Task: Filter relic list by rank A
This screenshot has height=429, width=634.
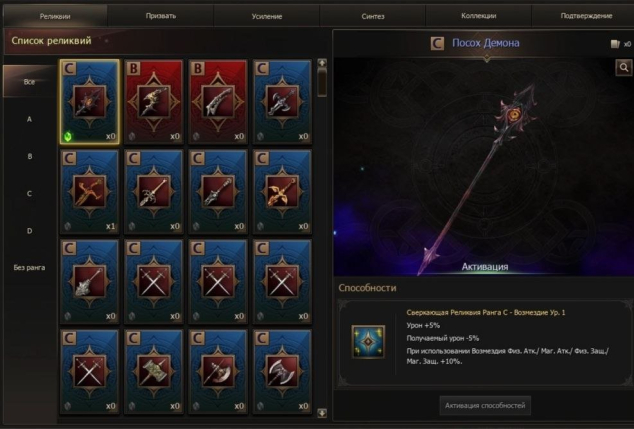Action: pos(29,119)
